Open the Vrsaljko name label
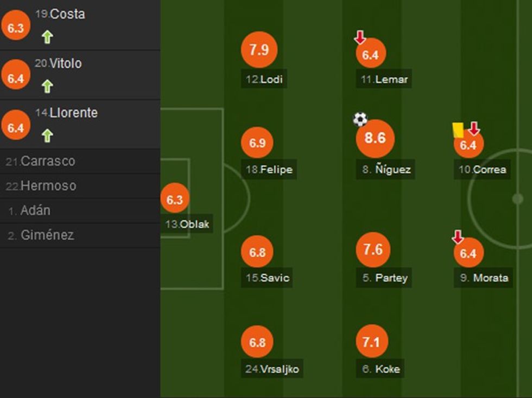The height and width of the screenshot is (398, 532). (272, 369)
